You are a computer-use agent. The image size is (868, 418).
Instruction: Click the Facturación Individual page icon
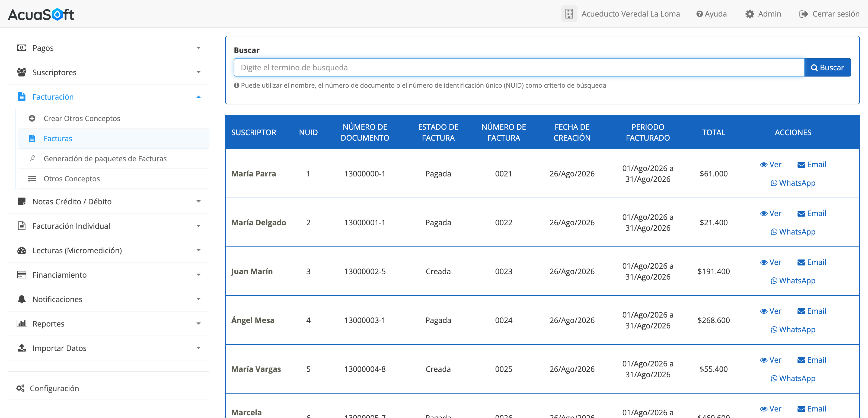tap(22, 226)
